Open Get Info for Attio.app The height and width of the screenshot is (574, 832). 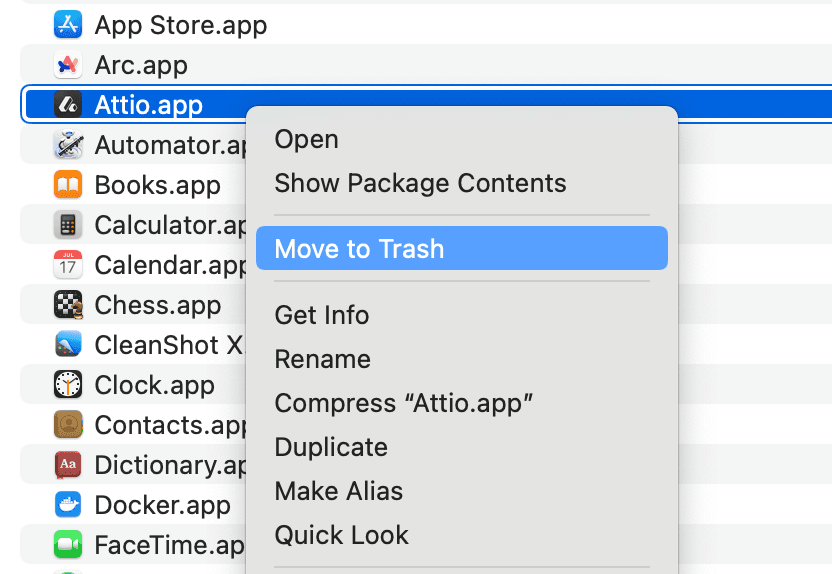321,315
